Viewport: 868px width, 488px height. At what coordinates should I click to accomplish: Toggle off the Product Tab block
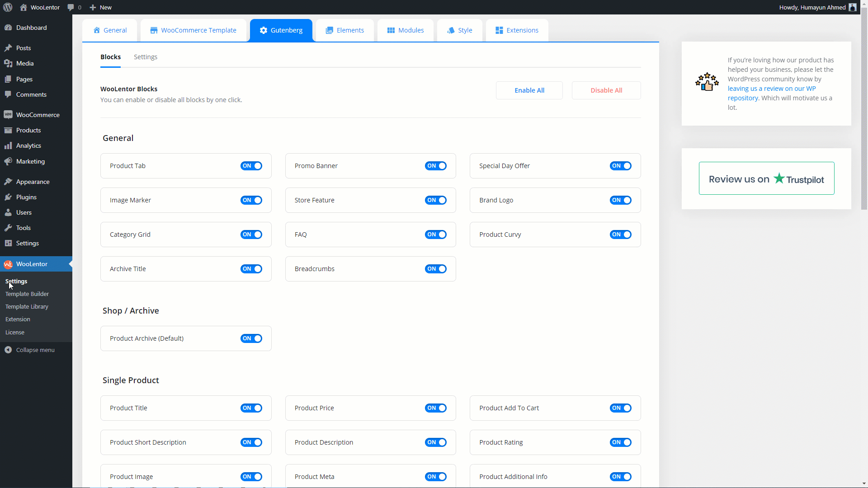coord(251,166)
